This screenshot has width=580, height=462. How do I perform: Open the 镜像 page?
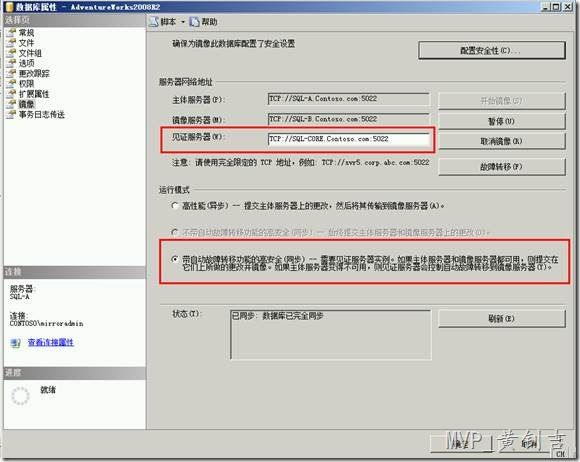[x=26, y=104]
